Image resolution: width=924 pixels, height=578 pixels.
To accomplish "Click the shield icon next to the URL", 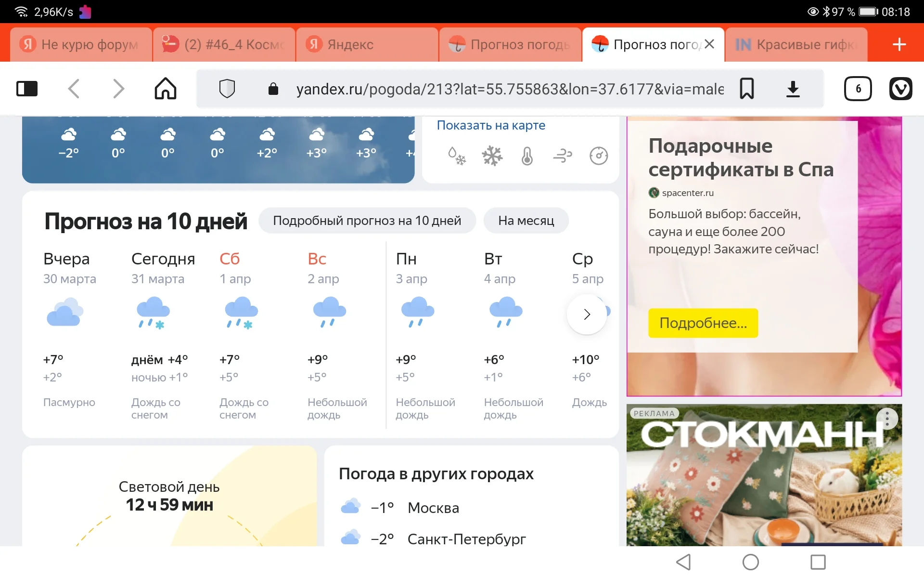I will point(227,89).
